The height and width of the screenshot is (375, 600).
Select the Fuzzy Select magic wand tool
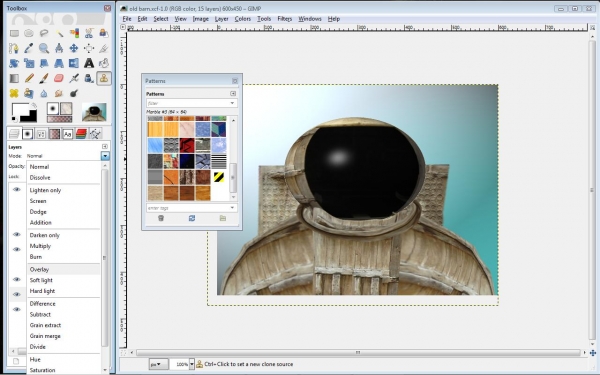59,33
